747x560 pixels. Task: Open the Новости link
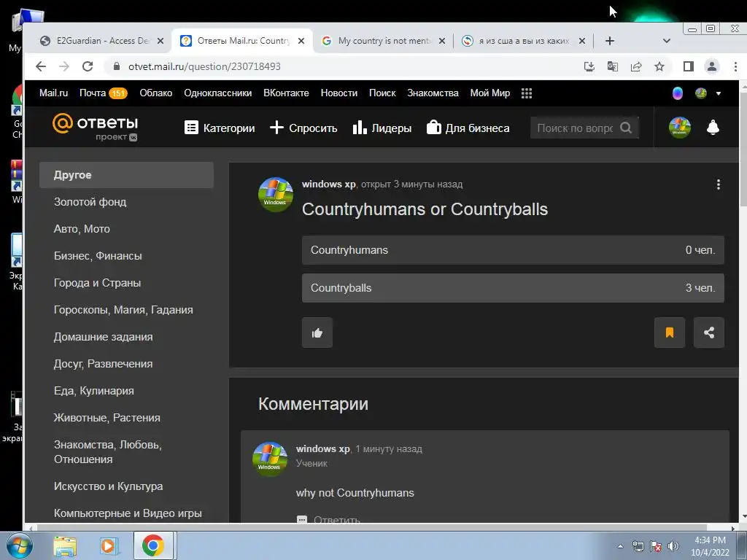tap(338, 93)
